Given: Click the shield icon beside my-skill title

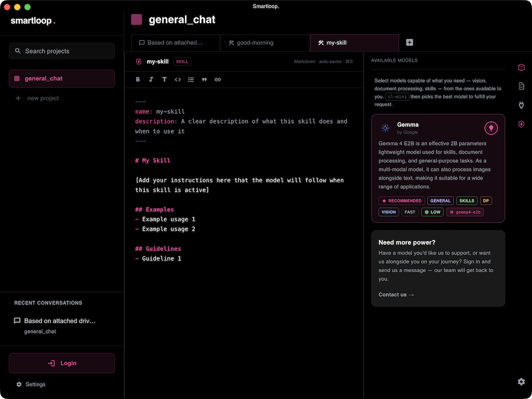Looking at the screenshot, I should pos(138,61).
